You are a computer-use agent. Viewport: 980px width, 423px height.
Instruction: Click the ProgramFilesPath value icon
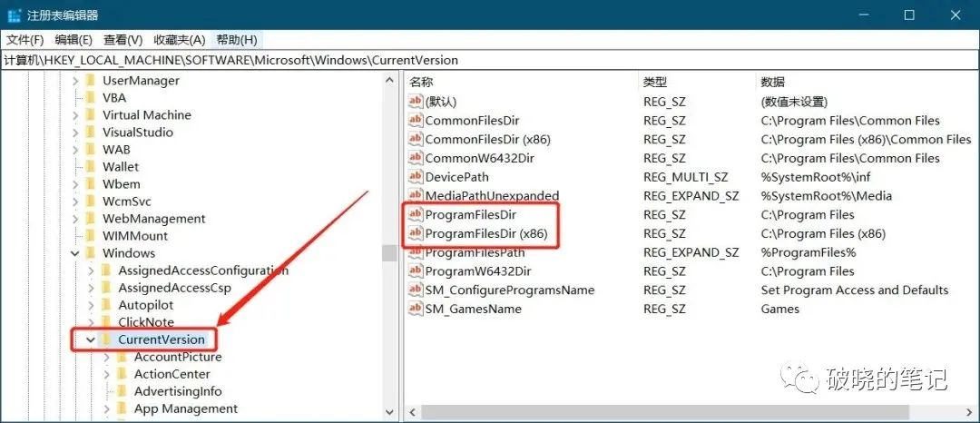(x=415, y=252)
